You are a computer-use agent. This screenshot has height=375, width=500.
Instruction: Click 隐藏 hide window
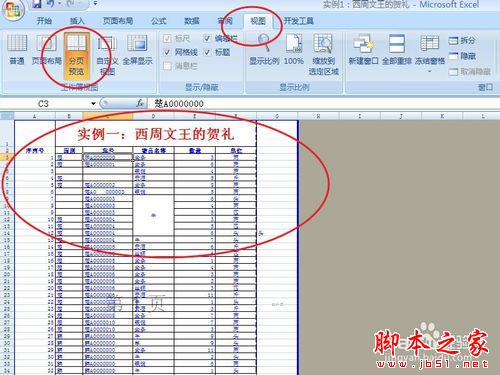point(462,56)
